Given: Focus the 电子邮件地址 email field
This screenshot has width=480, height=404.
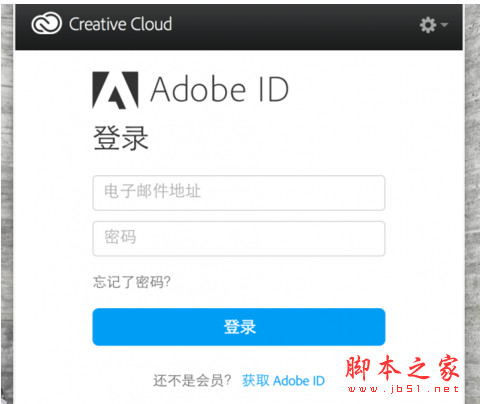Looking at the screenshot, I should point(239,193).
